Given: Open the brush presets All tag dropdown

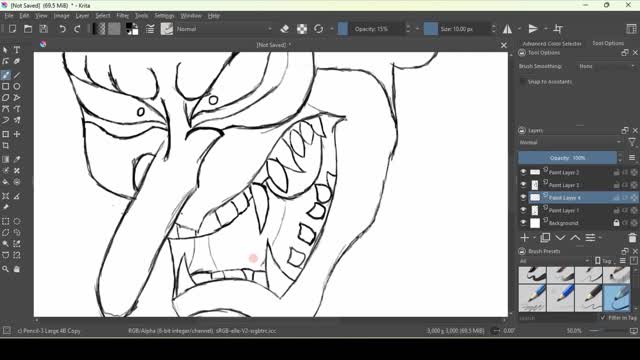Looking at the screenshot, I should pos(554,261).
